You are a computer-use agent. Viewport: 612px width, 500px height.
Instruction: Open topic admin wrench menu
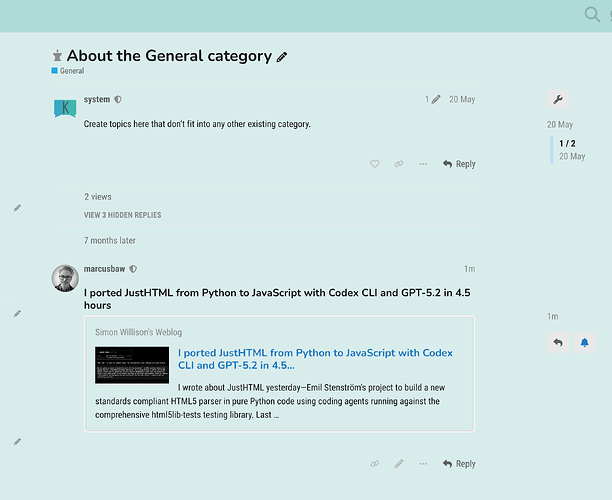[x=558, y=100]
